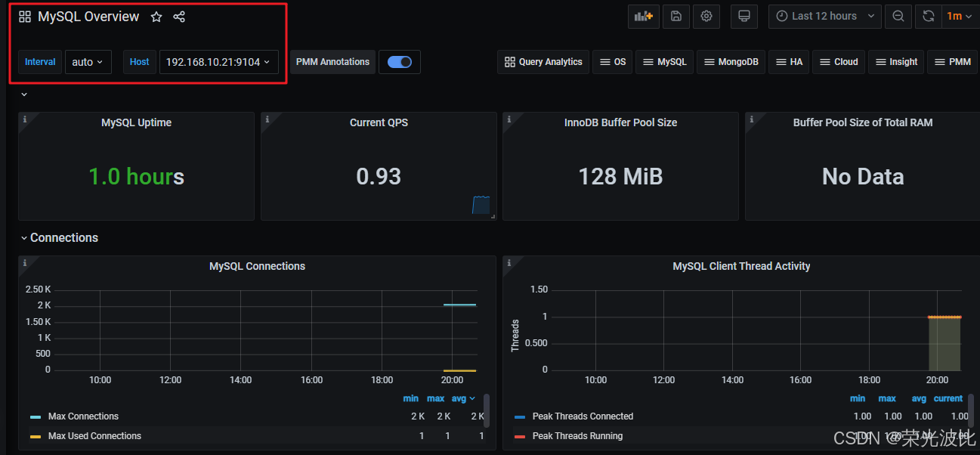Click the Current QPS sparkline resize handle
This screenshot has height=455, width=980.
tap(493, 217)
